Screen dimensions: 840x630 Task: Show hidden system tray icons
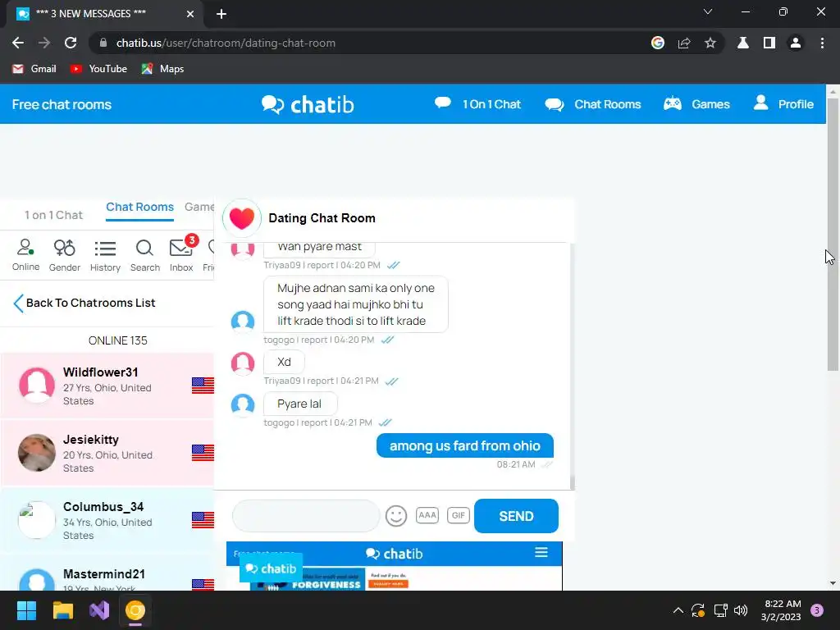(678, 610)
